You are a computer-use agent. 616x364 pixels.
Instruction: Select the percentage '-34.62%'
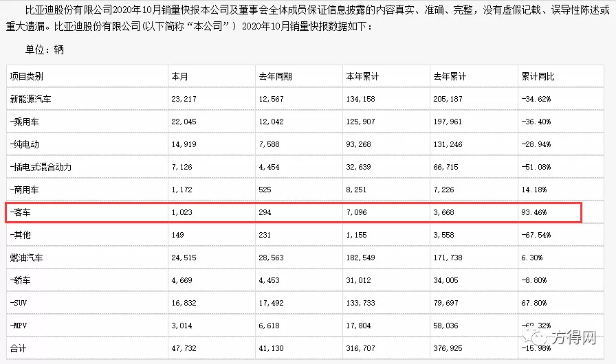(536, 99)
